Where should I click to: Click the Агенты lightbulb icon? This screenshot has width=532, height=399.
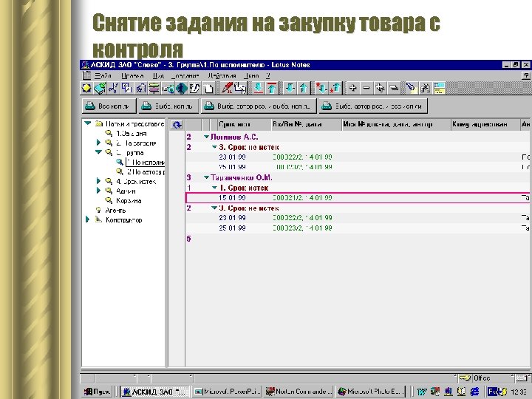[x=98, y=211]
